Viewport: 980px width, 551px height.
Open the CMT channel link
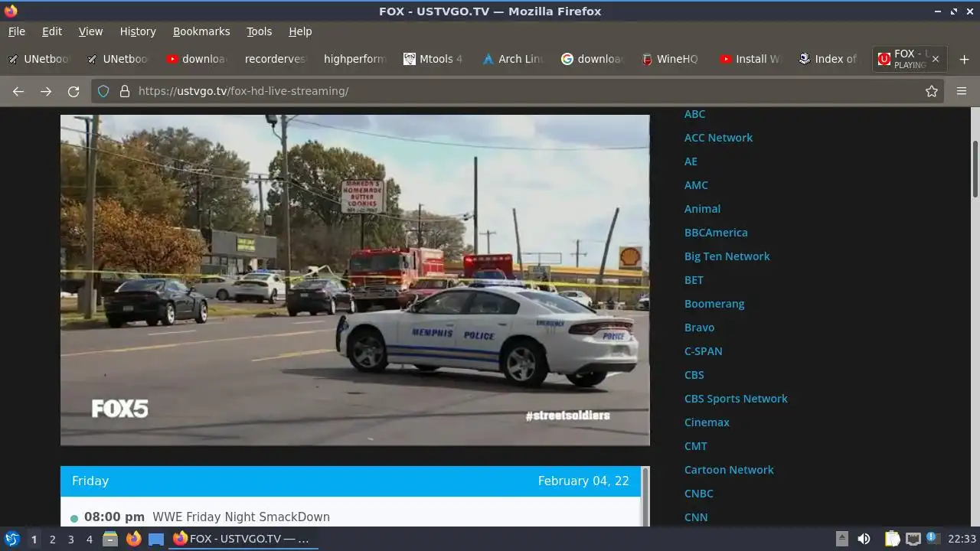pyautogui.click(x=696, y=446)
